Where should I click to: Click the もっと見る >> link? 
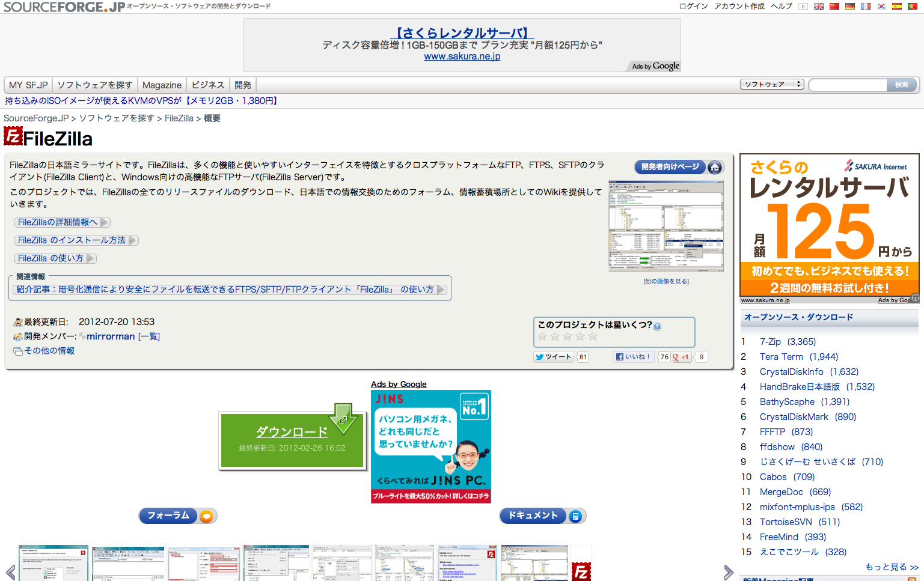892,567
